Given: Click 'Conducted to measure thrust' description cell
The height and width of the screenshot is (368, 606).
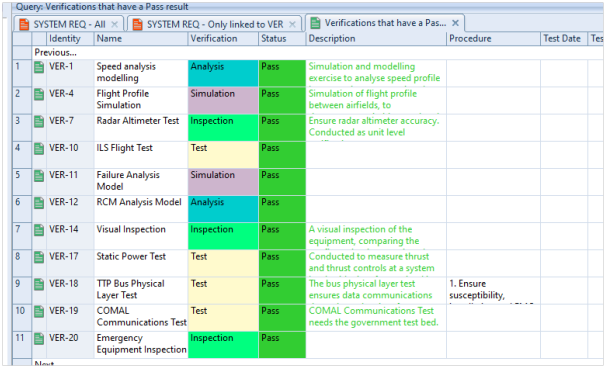Looking at the screenshot, I should 376,263.
